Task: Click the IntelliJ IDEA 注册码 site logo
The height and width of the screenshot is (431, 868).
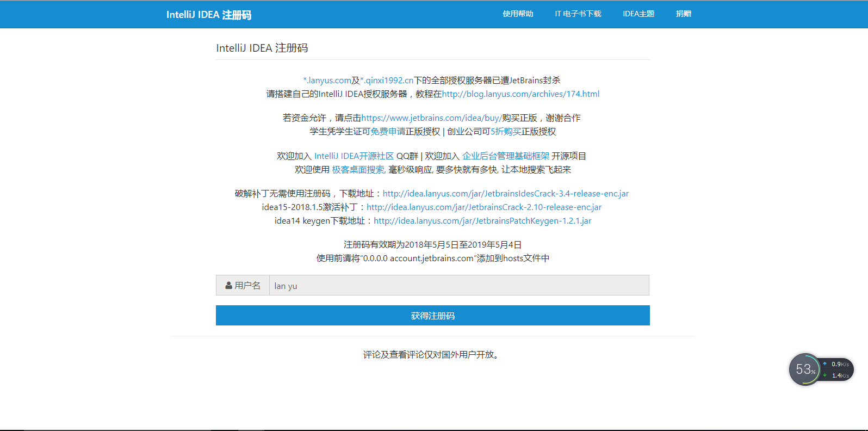Action: point(209,15)
